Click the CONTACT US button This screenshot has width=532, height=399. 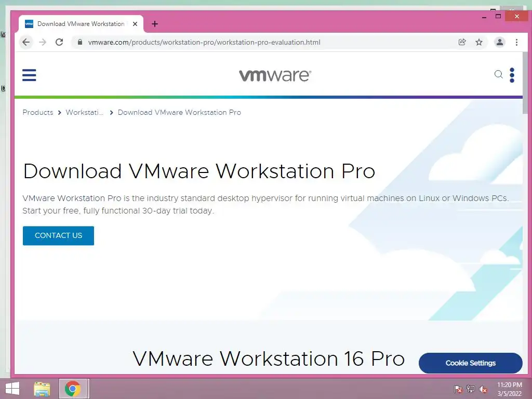58,235
